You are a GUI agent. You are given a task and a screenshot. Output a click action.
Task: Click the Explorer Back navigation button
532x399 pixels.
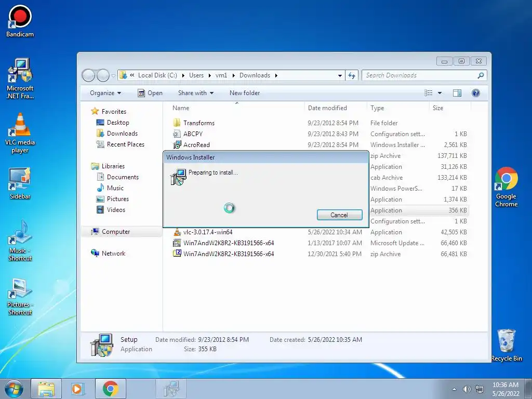[88, 75]
